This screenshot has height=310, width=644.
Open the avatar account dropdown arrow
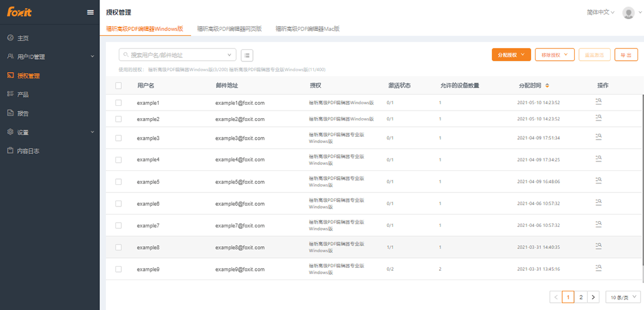click(x=640, y=12)
